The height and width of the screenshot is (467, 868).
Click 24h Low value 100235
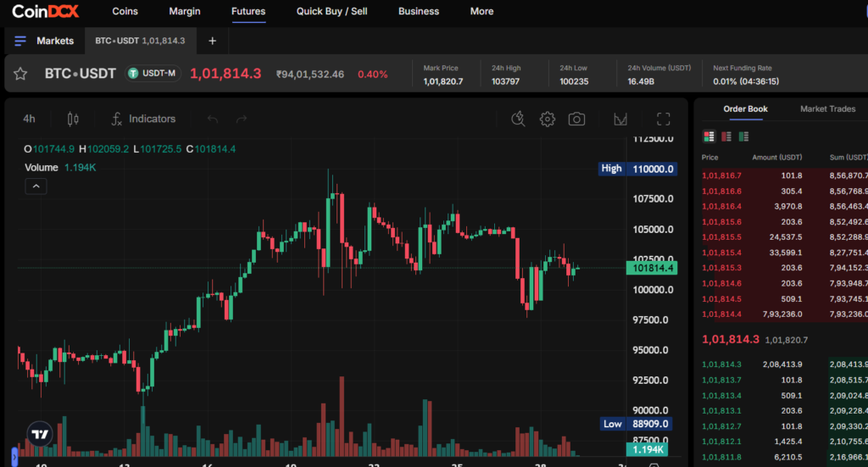click(574, 81)
